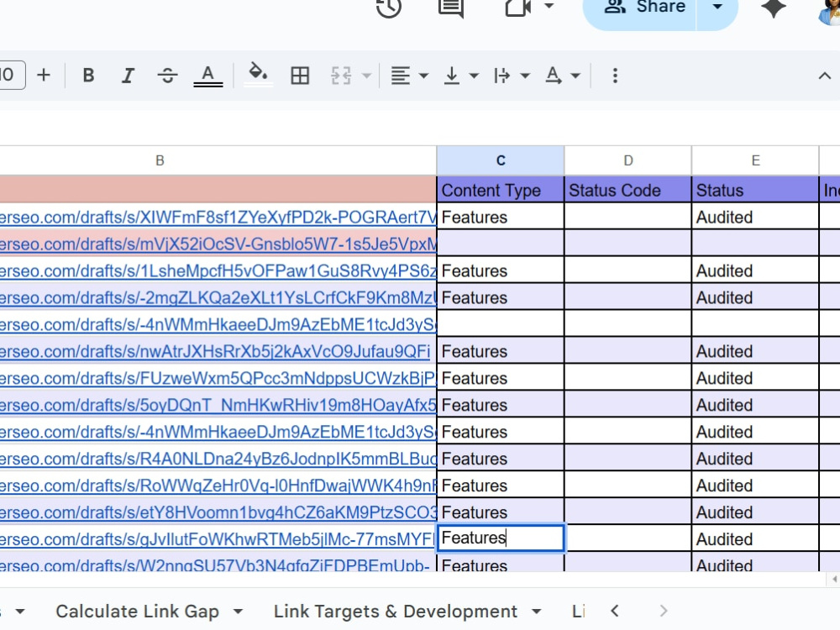The width and height of the screenshot is (840, 630).
Task: Open the drafts link containing -2mgZLKQa2eXLt1YsL
Action: coord(218,297)
